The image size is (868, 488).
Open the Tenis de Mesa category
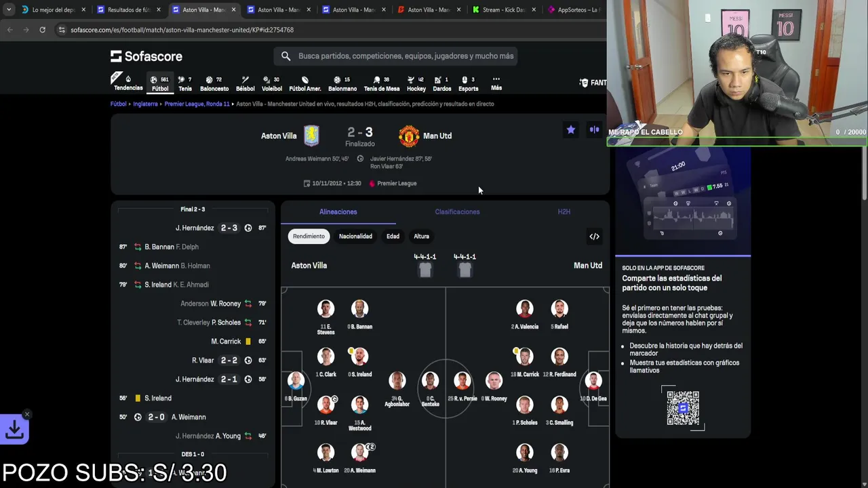[382, 83]
